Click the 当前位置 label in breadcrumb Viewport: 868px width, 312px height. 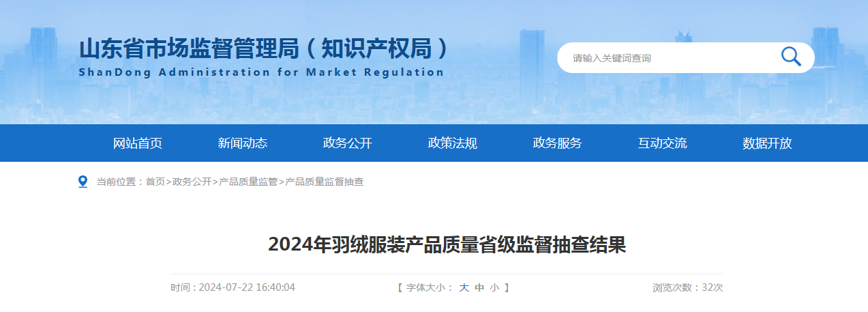coord(117,182)
